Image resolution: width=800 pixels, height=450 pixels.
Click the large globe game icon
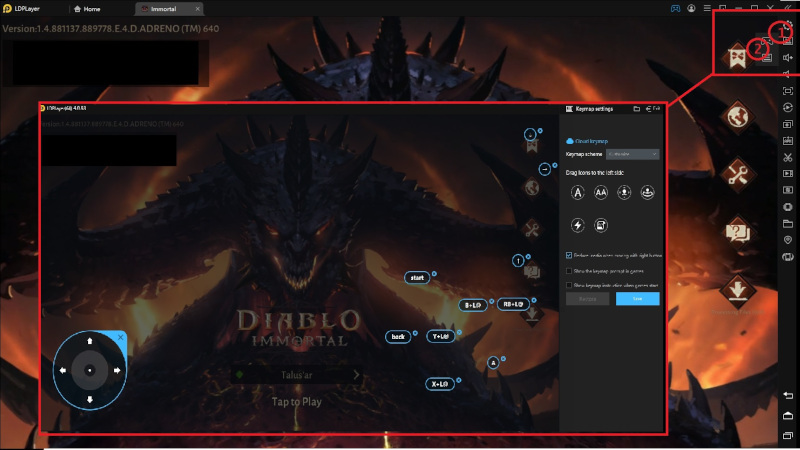click(x=737, y=116)
